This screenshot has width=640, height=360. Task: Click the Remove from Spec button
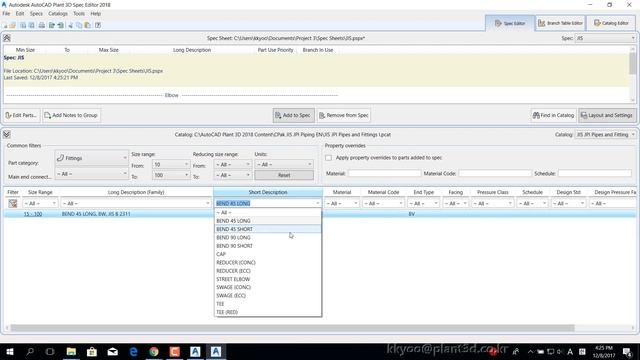pyautogui.click(x=344, y=116)
